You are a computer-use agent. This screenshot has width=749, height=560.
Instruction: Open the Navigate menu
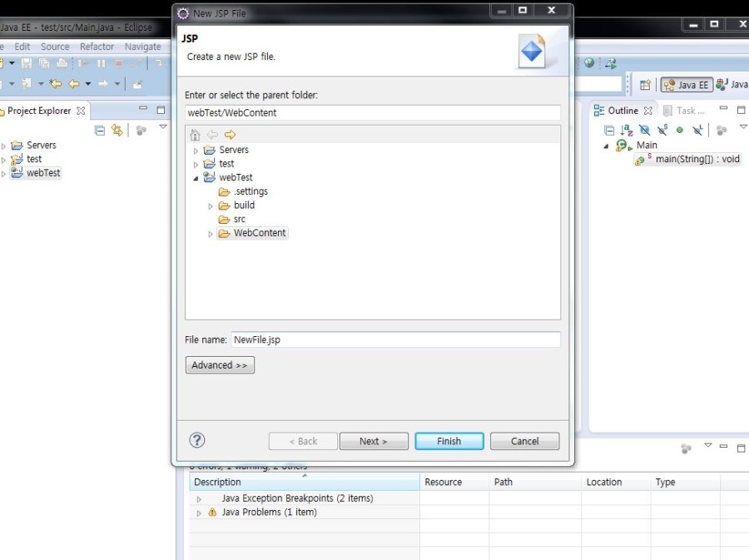click(x=143, y=47)
